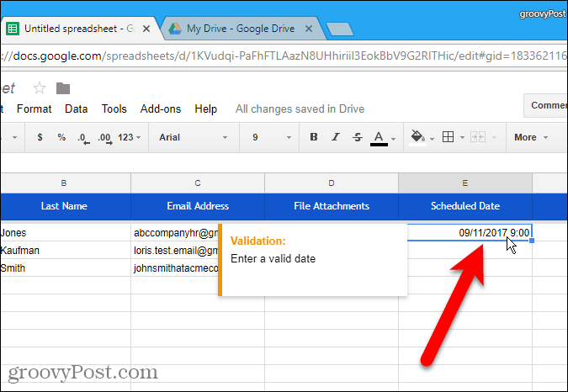Viewport: 568px width, 392px height.
Task: Open the text color picker
Action: coord(379,138)
